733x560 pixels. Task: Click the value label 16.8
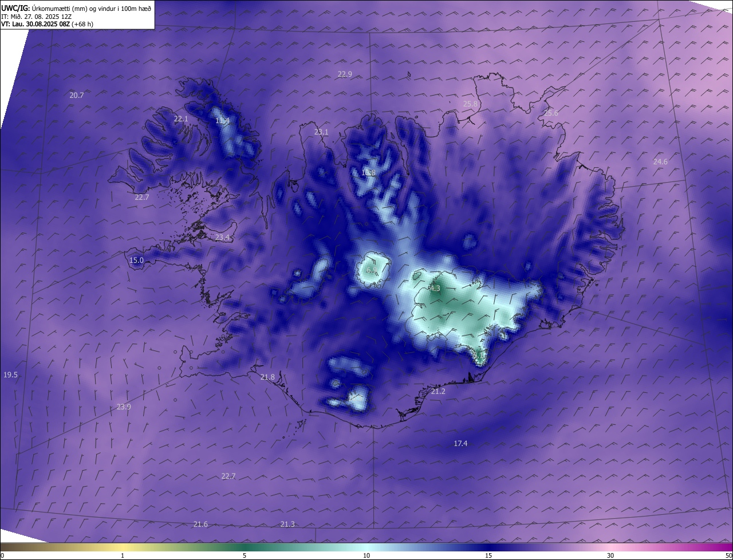click(368, 172)
